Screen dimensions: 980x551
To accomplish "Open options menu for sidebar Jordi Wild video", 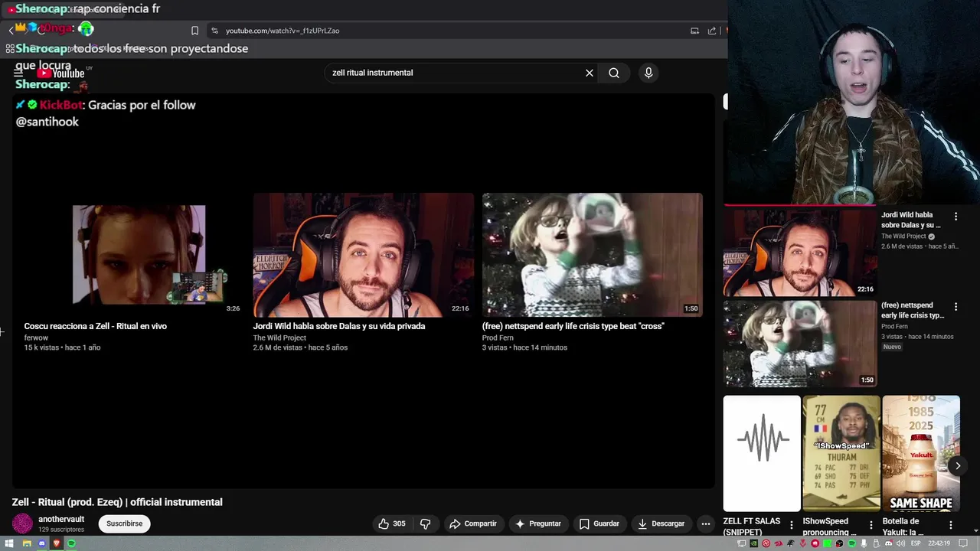I will [955, 217].
